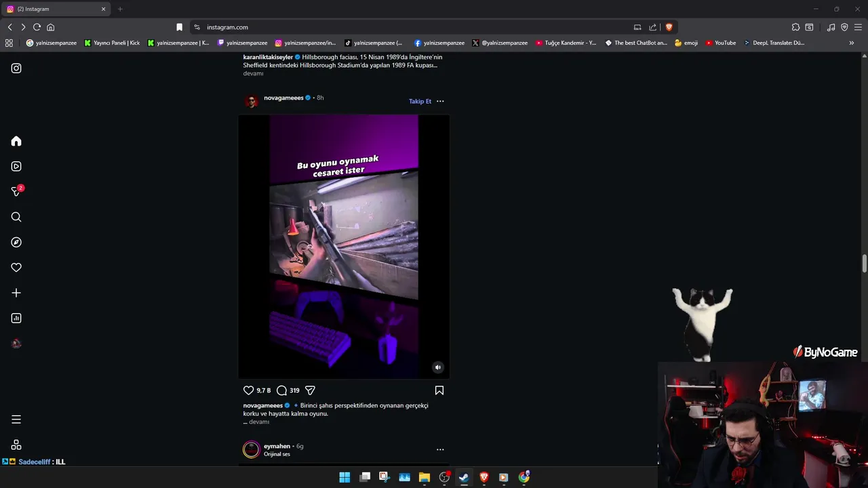This screenshot has height=488, width=868.
Task: Open DeepL Translate bookmark
Action: (x=774, y=43)
